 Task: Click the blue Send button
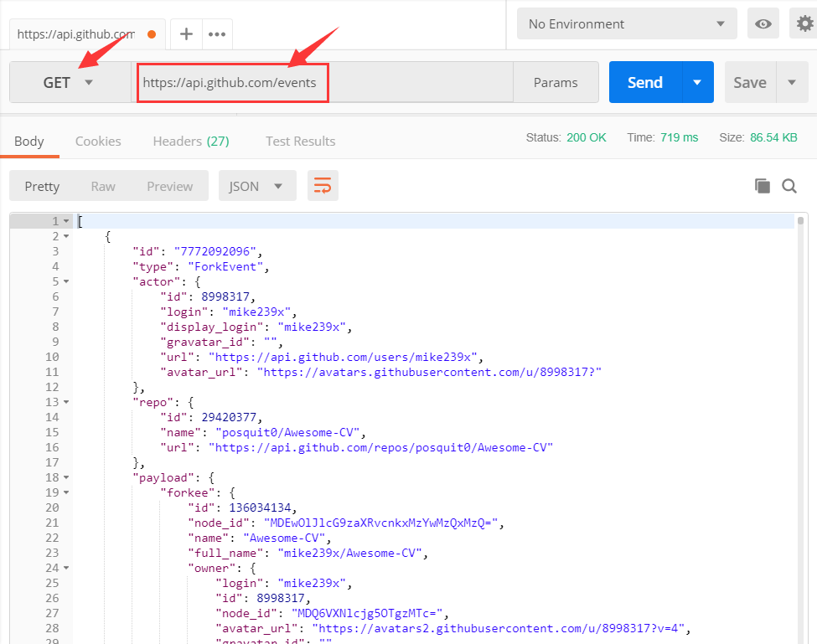pos(645,82)
